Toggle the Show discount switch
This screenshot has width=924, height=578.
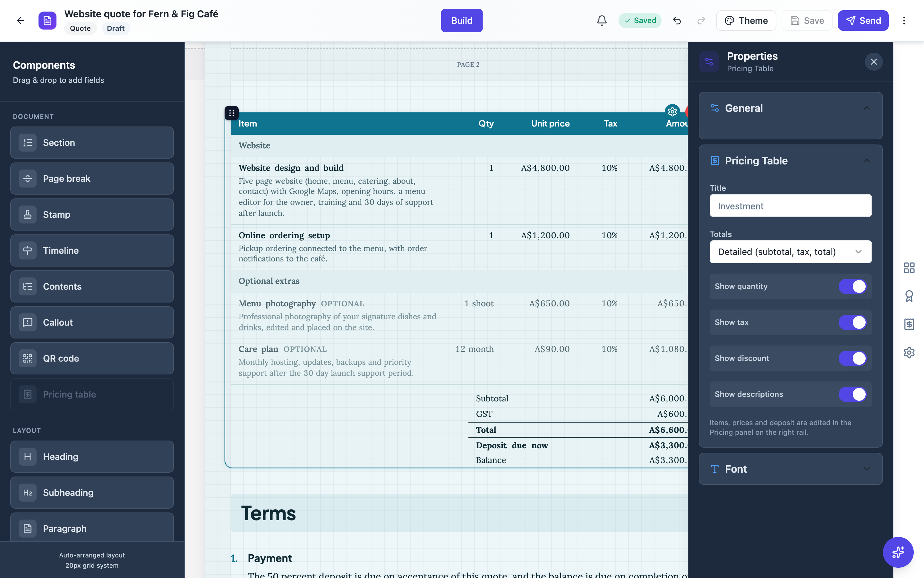coord(852,358)
